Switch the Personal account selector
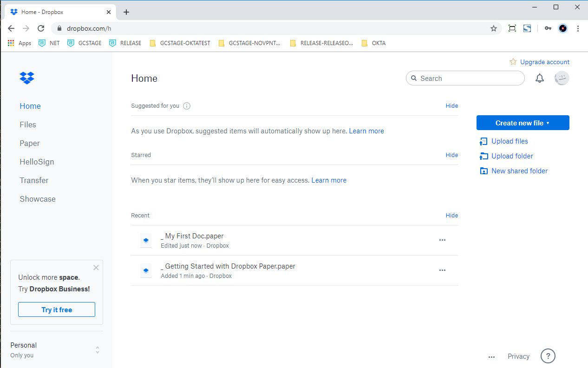 (x=97, y=350)
